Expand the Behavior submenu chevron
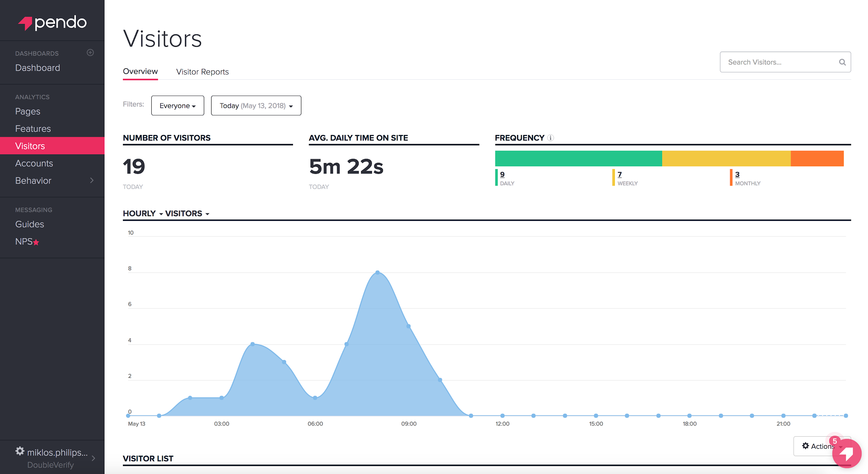This screenshot has width=868, height=474. [x=92, y=180]
